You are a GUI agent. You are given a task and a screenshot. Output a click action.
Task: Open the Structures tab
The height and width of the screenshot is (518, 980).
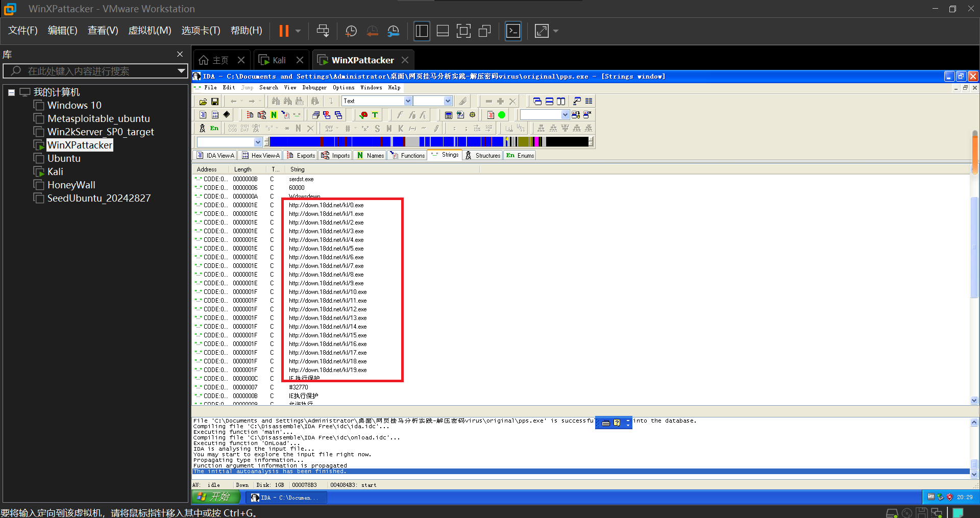[x=482, y=156]
